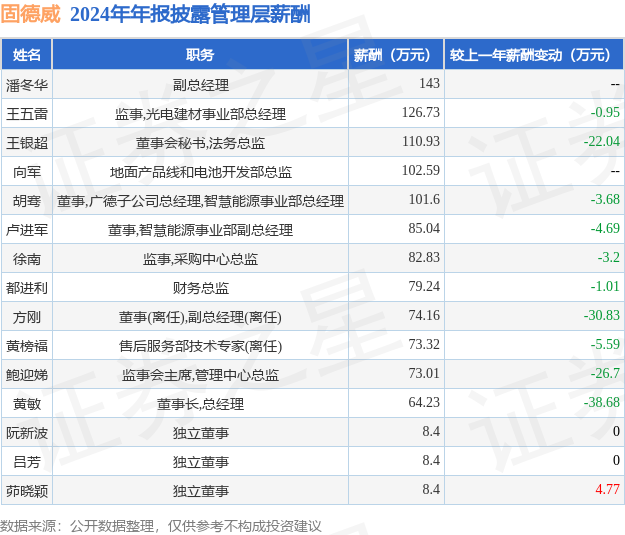Click change value -4.69
Image resolution: width=625 pixels, height=535 pixels.
tap(605, 228)
